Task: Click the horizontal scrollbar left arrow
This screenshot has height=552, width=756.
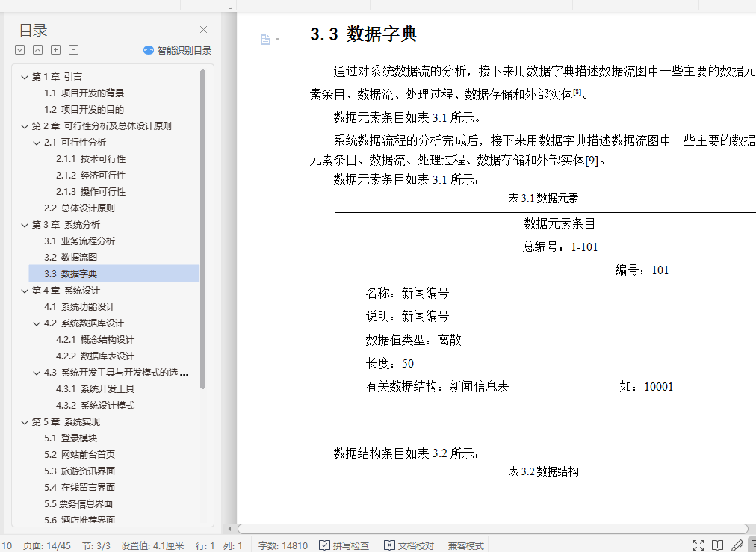Action: point(229,529)
